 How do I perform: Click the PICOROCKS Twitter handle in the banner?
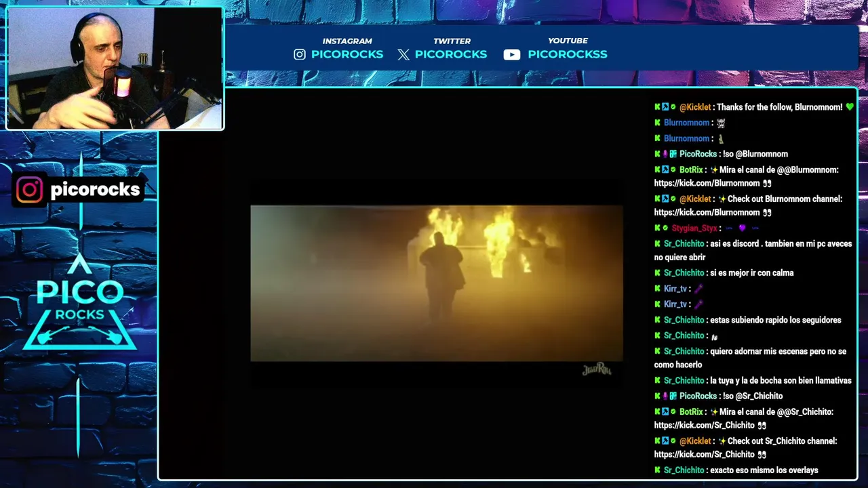tap(451, 54)
